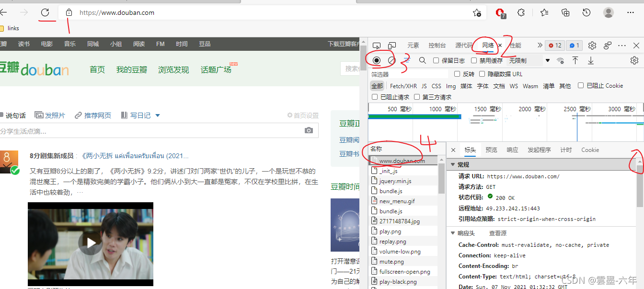Check the 隐藏数据 URL option
This screenshot has height=289, width=644.
click(482, 74)
